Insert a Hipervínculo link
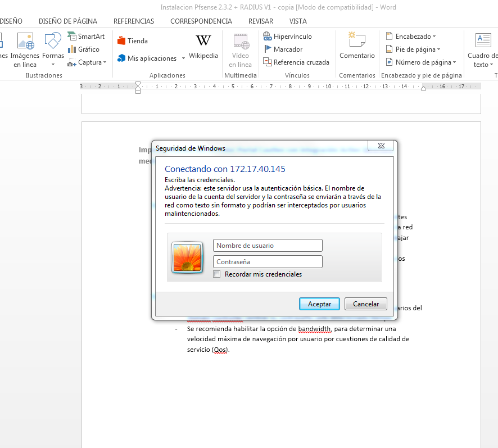This screenshot has width=498, height=448. 287,36
